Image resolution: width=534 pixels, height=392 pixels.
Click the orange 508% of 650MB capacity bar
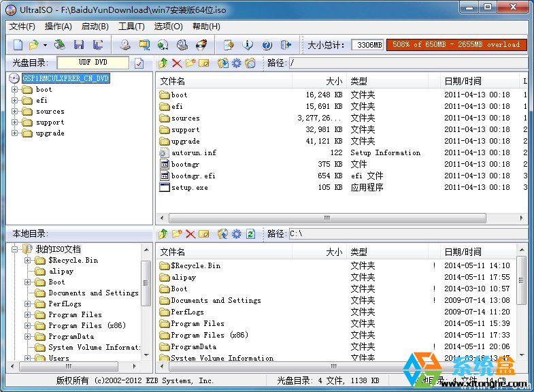click(x=456, y=45)
